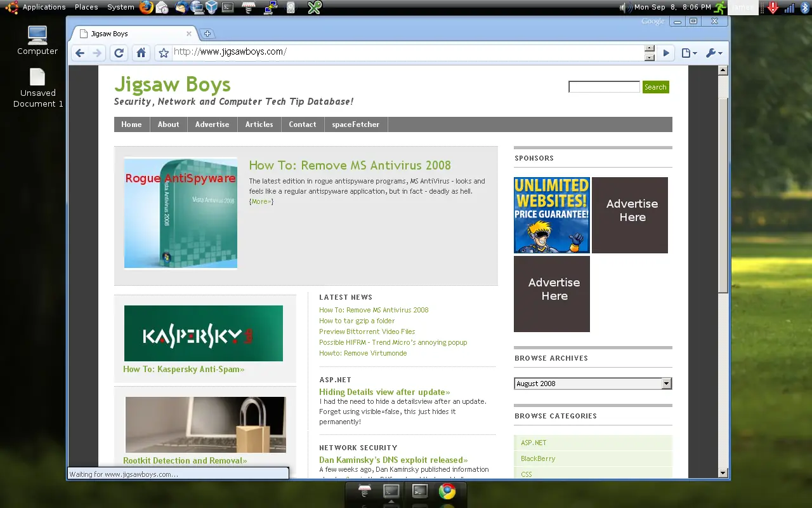Click the forward arrow in the browser toolbar

coord(97,53)
